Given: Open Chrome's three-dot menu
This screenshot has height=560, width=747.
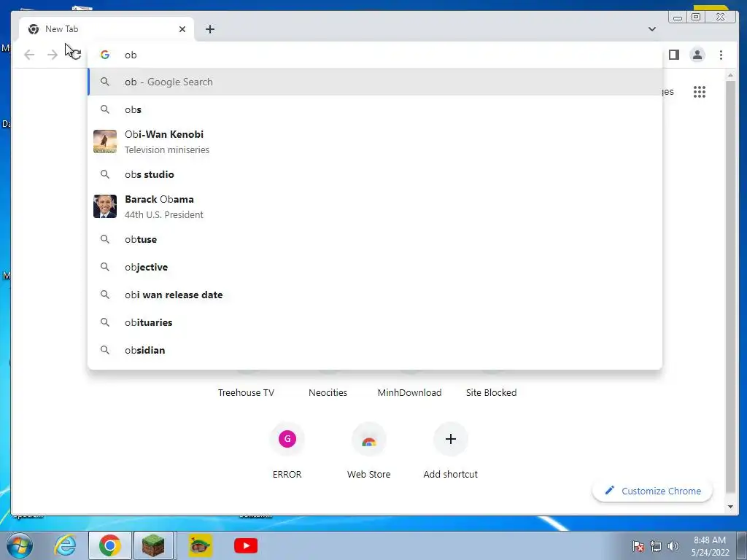Looking at the screenshot, I should [x=721, y=55].
